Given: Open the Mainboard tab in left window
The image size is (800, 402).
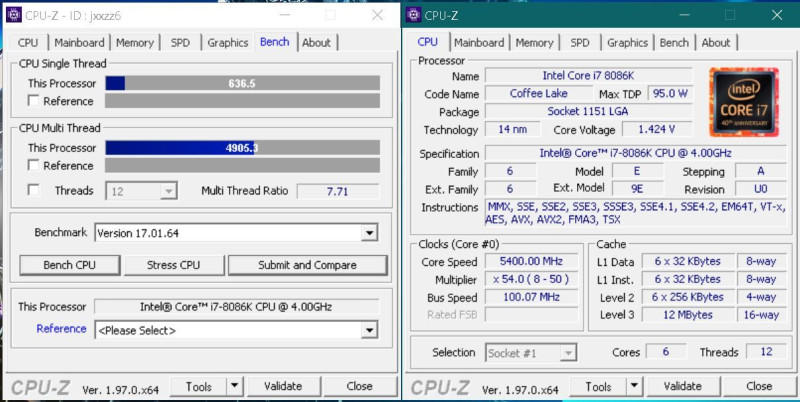Looking at the screenshot, I should (79, 43).
